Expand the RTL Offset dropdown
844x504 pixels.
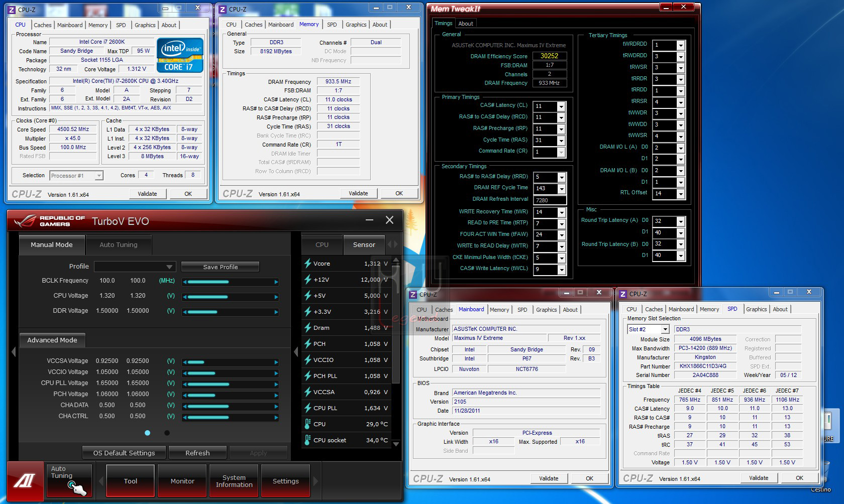click(681, 194)
